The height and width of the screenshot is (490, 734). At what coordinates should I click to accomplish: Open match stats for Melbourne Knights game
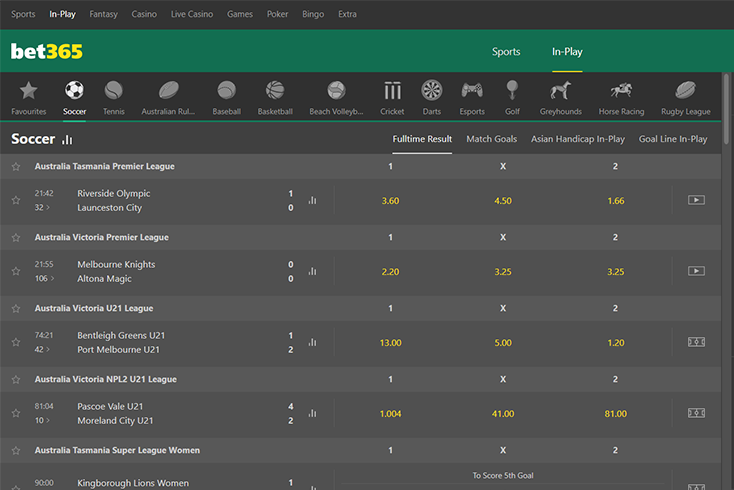312,271
